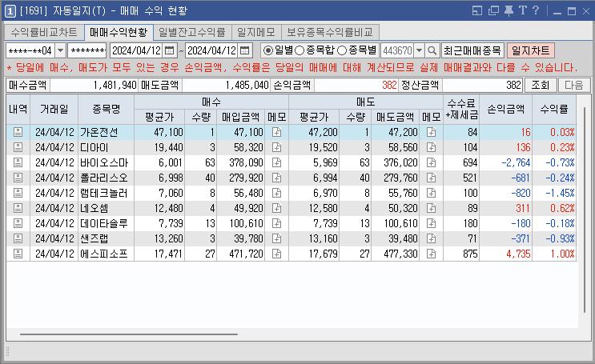The height and width of the screenshot is (364, 595).
Task: Click the end date 2024/04/12 field
Action: [x=211, y=50]
